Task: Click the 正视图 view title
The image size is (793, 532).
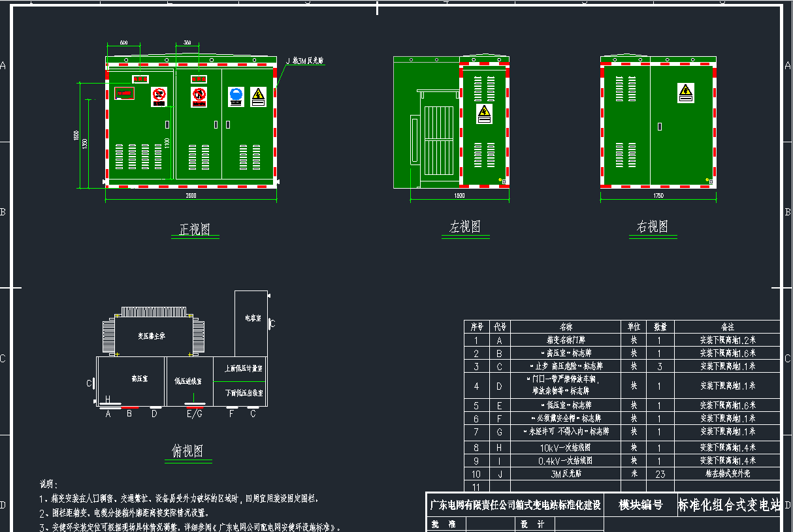Action: pyautogui.click(x=195, y=230)
